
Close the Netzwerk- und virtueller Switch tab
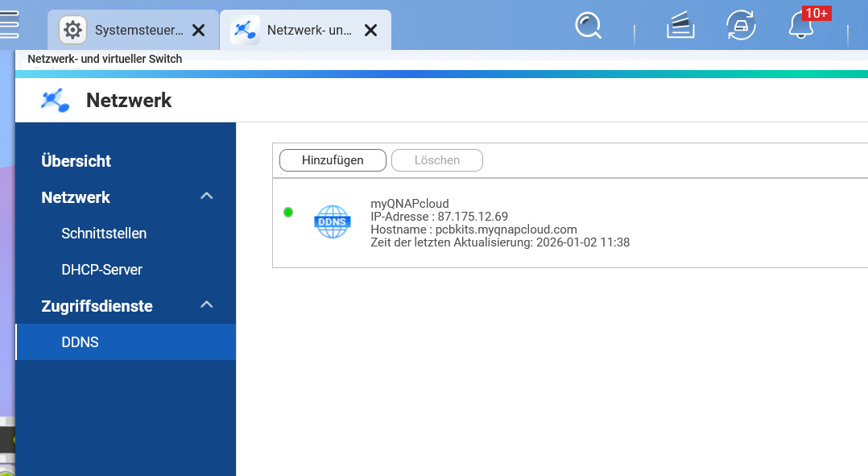click(370, 31)
